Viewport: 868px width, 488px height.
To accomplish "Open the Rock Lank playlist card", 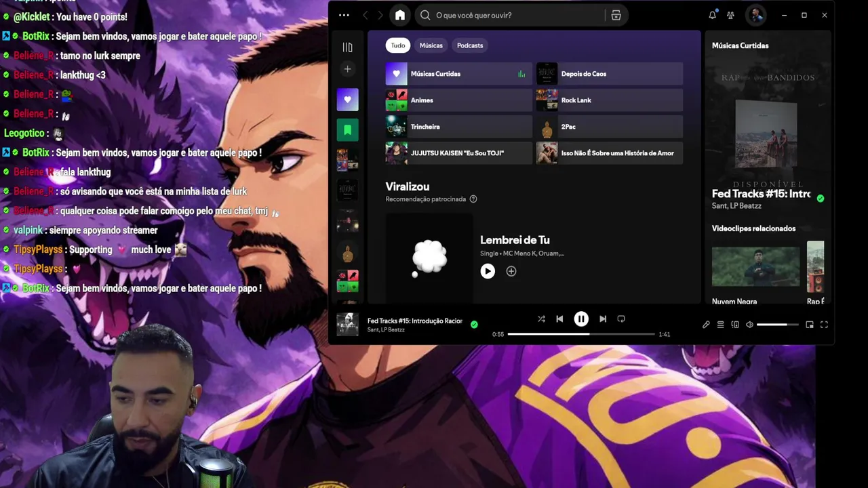I will pyautogui.click(x=610, y=100).
